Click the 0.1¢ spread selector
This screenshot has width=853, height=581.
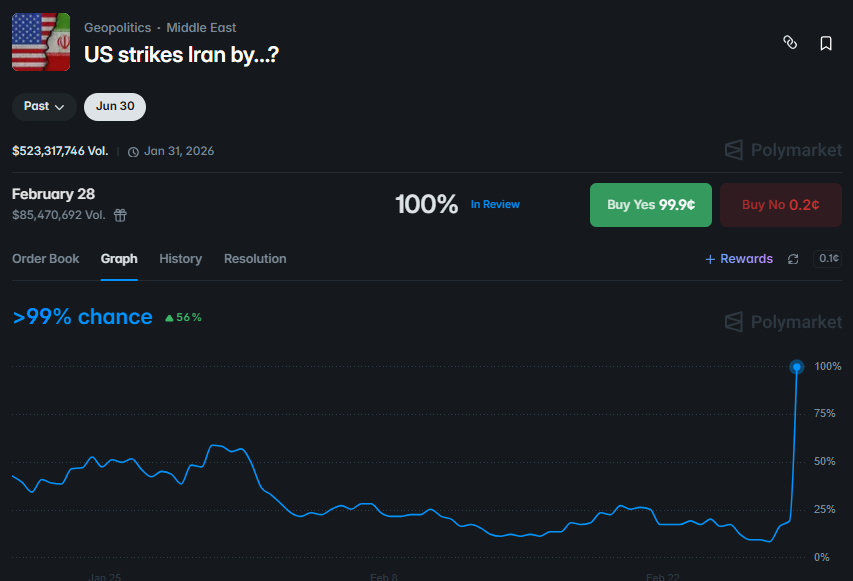tap(827, 258)
